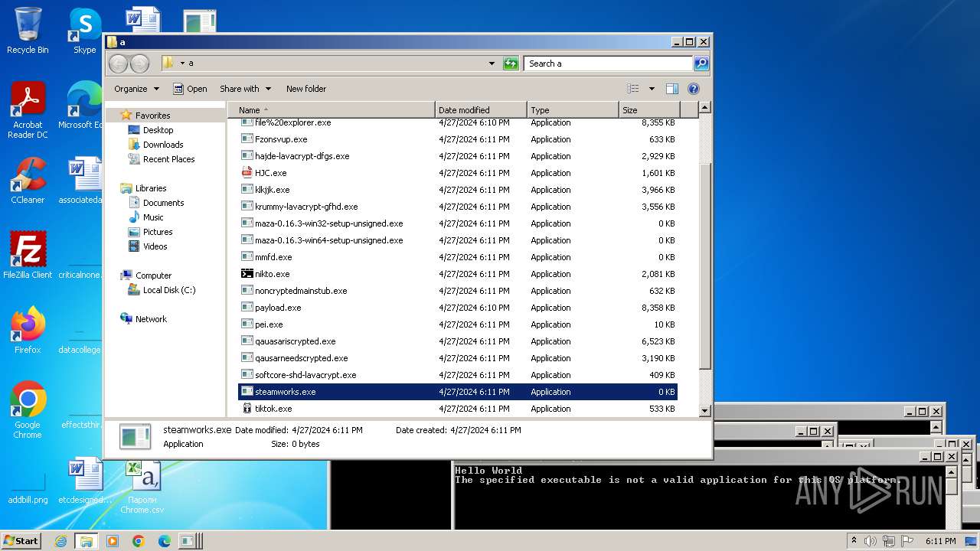Sort files by the Size column
980x551 pixels.
(x=649, y=110)
